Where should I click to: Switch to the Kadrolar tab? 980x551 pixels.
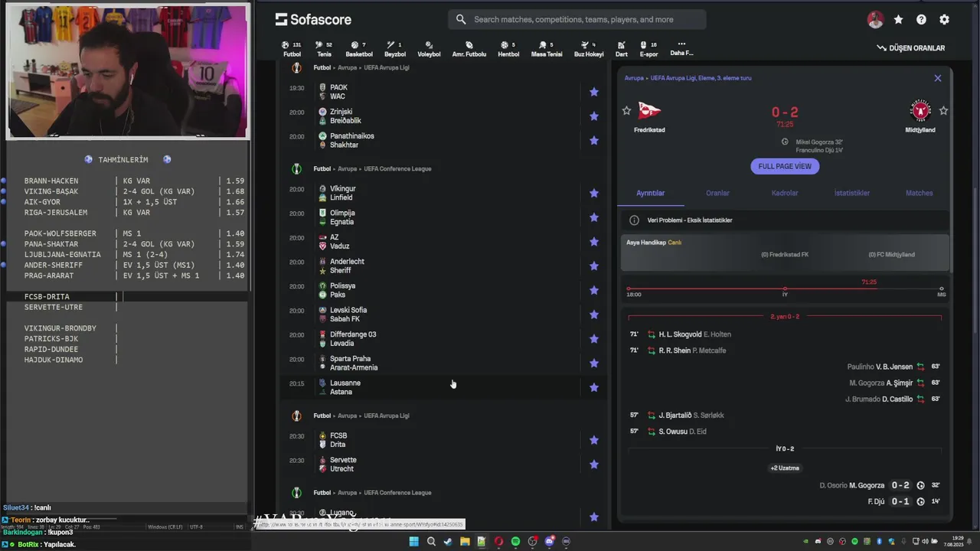[x=785, y=193]
